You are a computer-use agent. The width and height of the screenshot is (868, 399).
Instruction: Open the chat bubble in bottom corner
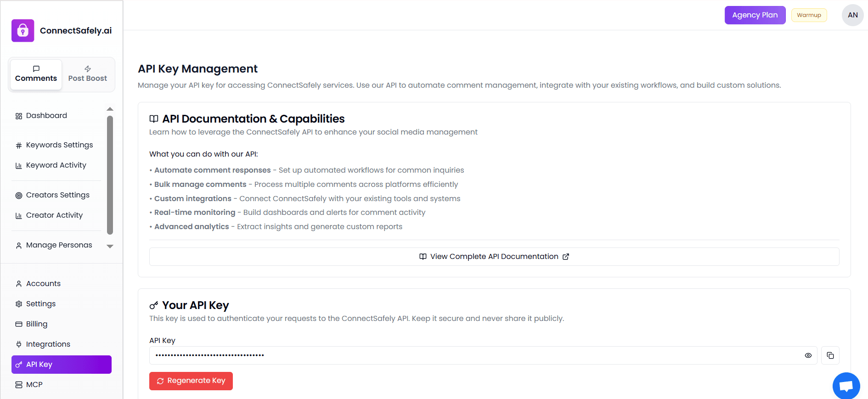tap(846, 386)
